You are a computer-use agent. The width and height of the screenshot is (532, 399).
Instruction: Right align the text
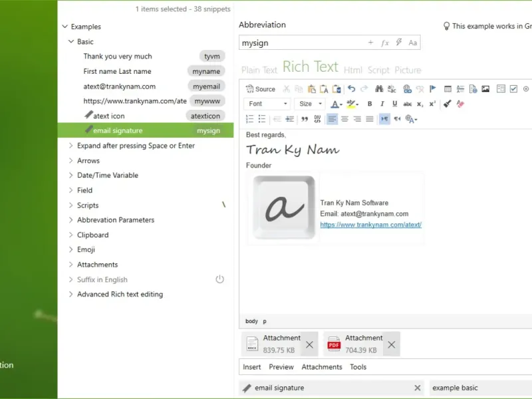pyautogui.click(x=357, y=119)
